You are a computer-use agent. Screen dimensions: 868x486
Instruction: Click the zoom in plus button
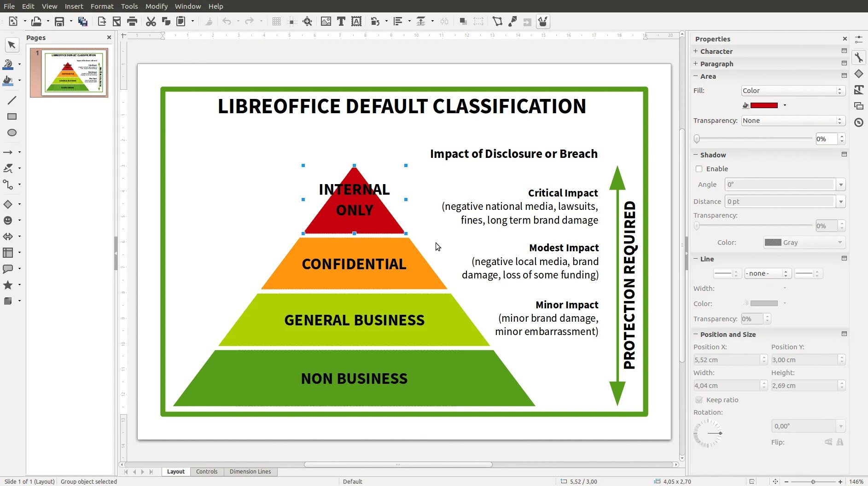pos(840,481)
